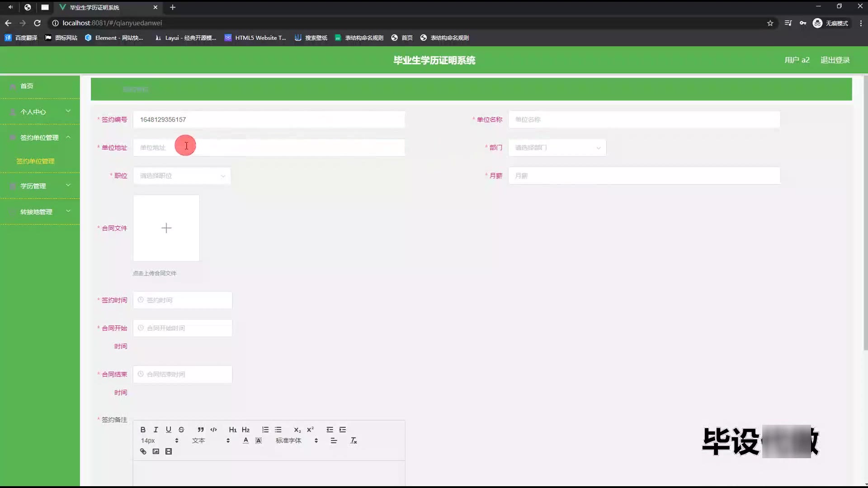
Task: Open the password key icon in the address bar
Action: tap(803, 23)
